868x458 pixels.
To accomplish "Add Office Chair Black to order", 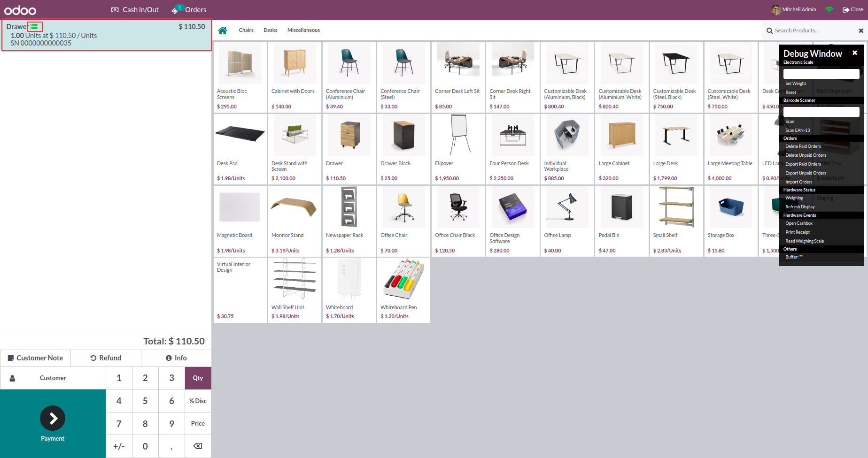I will 458,221.
